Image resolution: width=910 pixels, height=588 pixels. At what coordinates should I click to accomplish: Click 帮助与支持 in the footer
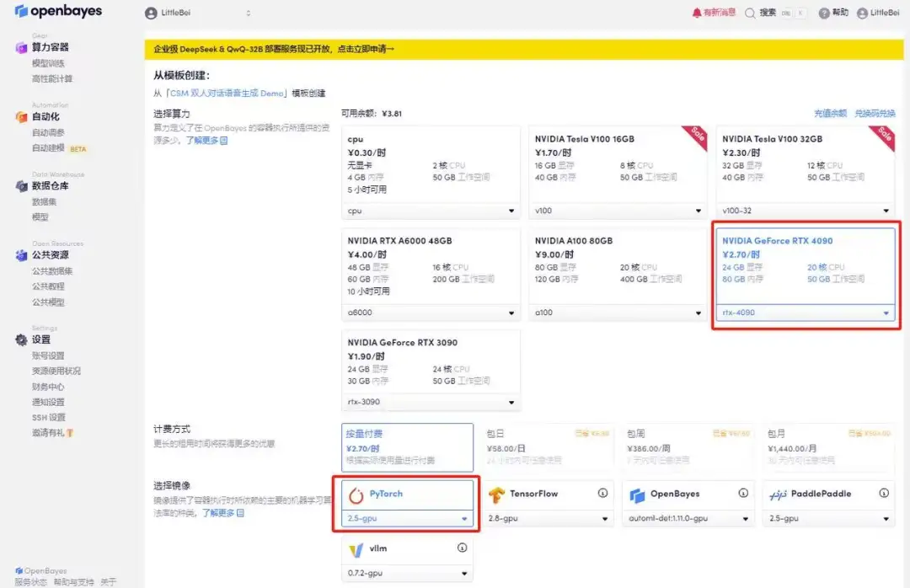73,581
